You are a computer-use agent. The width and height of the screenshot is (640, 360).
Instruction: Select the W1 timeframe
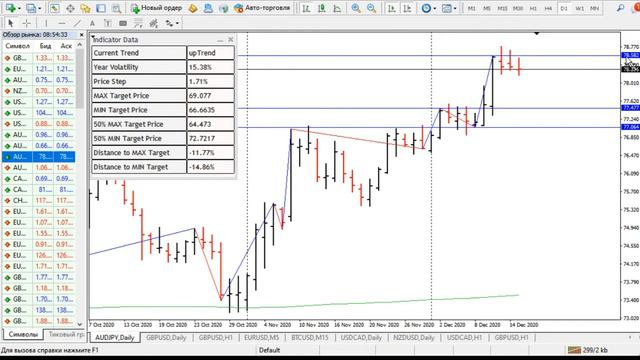(579, 8)
